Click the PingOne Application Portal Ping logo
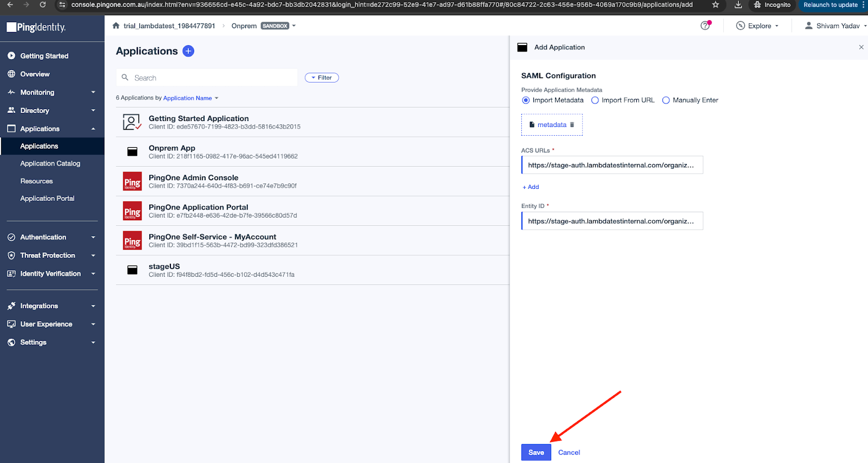This screenshot has width=868, height=463. click(x=132, y=211)
